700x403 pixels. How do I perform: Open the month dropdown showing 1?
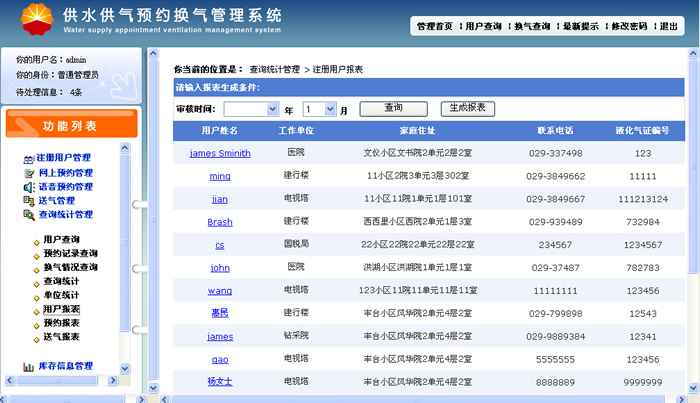click(331, 108)
